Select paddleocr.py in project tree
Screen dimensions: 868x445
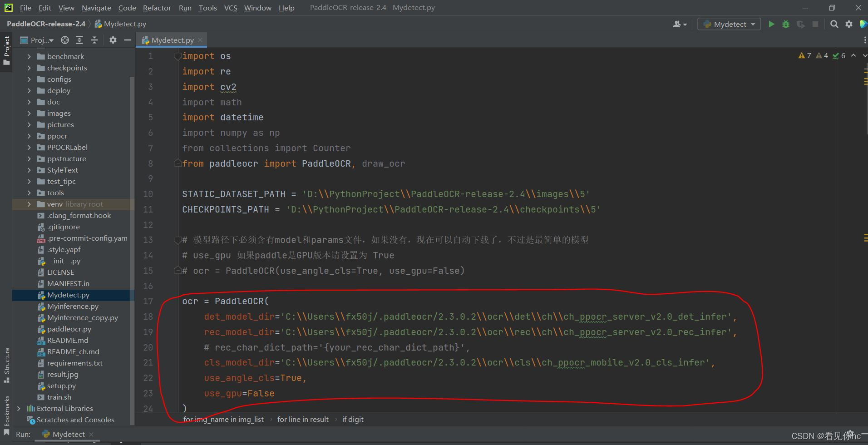(x=69, y=329)
